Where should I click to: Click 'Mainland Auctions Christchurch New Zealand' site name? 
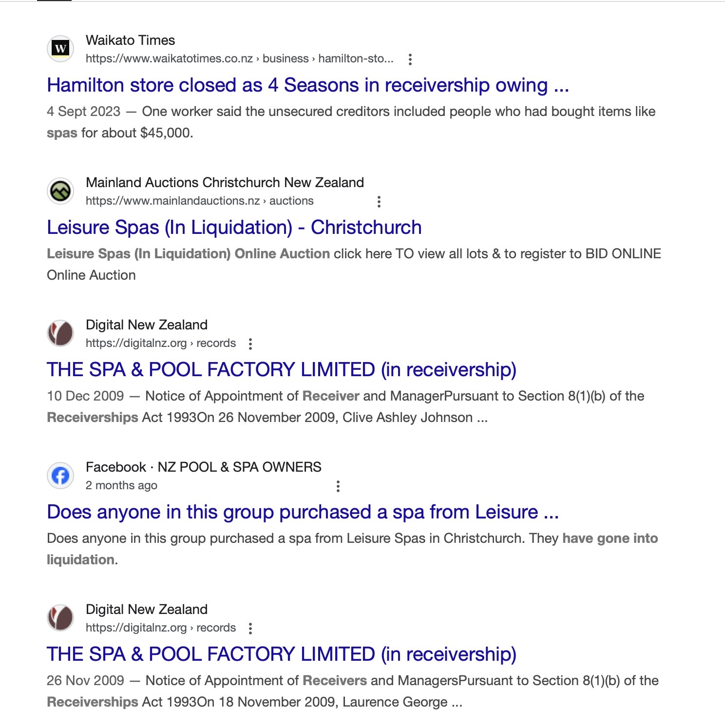pos(225,182)
